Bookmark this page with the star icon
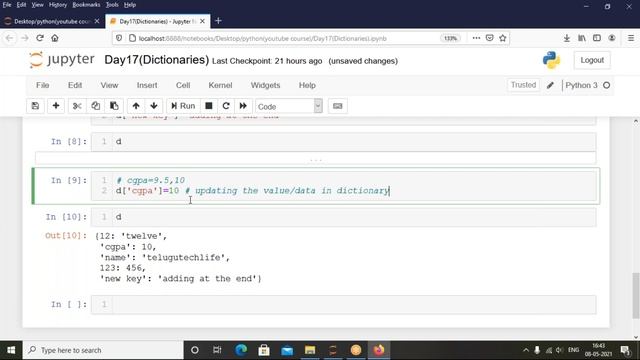This screenshot has height=360, width=640. 502,38
